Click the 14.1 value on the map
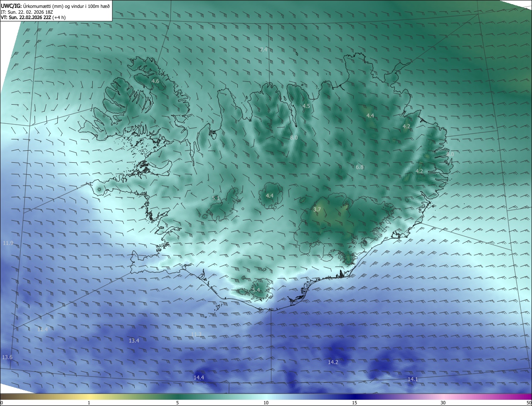532x406 pixels. click(413, 379)
